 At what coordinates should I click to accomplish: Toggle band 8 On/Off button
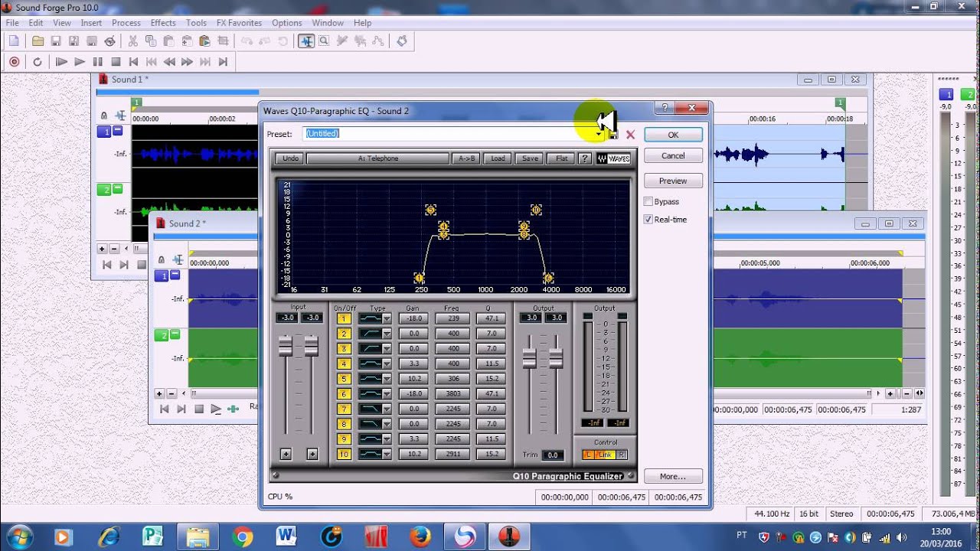coord(344,424)
